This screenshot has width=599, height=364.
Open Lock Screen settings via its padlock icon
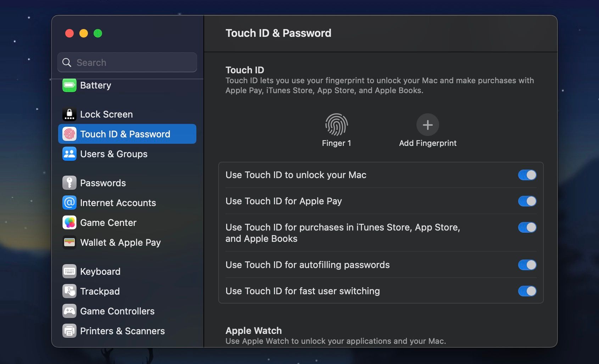[69, 114]
